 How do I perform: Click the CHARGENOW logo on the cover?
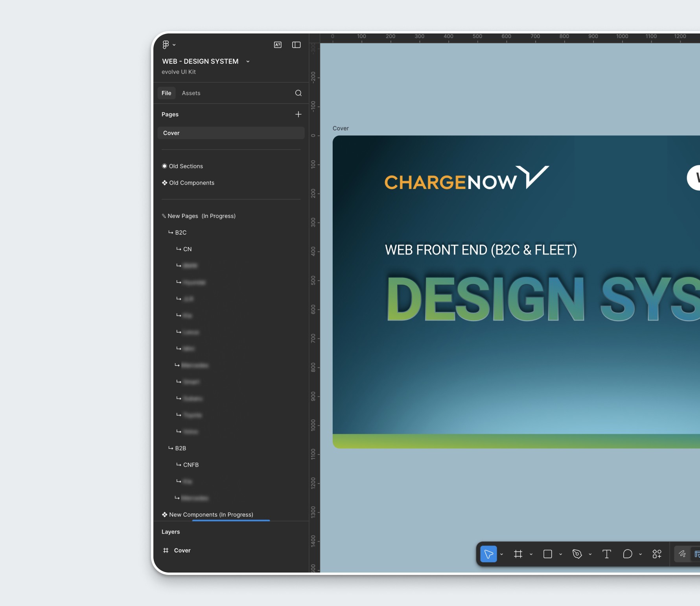[x=467, y=178]
